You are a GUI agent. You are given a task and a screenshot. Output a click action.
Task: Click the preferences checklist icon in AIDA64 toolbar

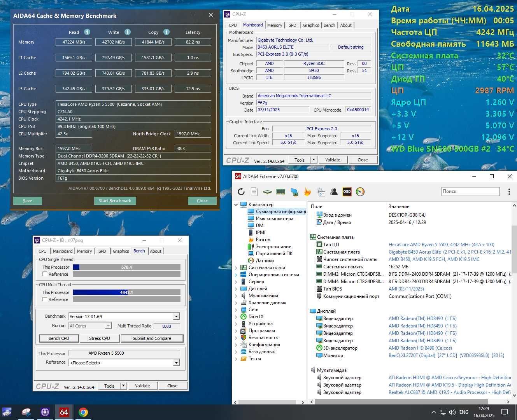pos(321,192)
